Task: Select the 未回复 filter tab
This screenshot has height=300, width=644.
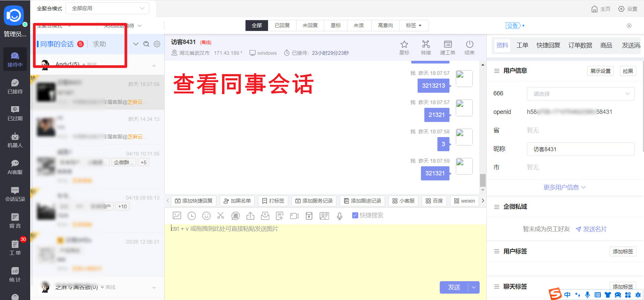Action: 310,26
